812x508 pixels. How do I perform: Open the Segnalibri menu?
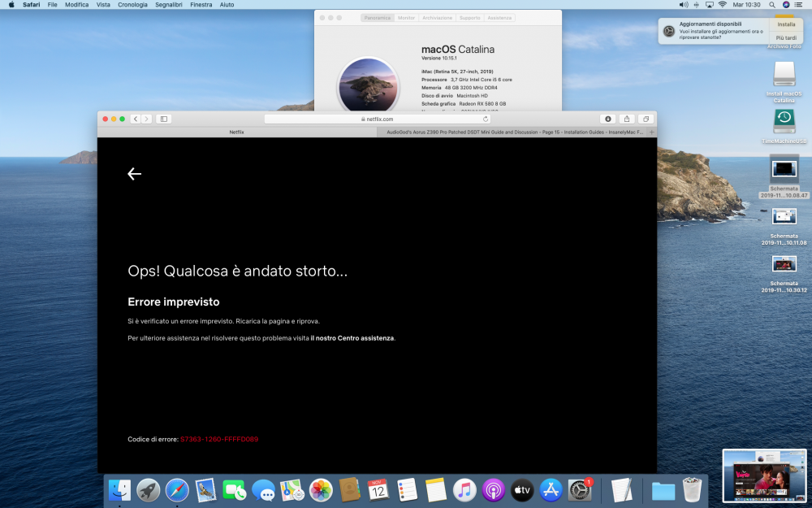click(x=169, y=5)
